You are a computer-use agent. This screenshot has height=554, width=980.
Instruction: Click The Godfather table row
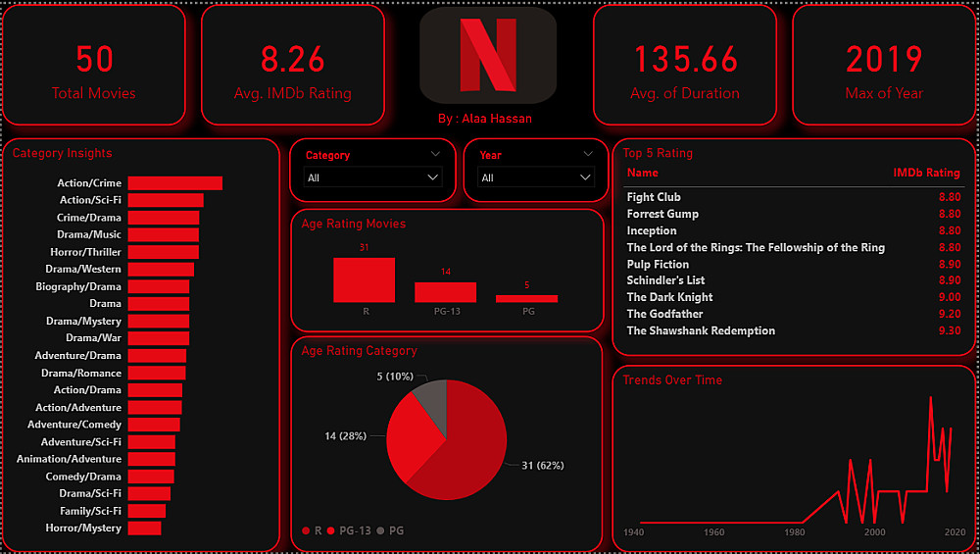coord(794,314)
